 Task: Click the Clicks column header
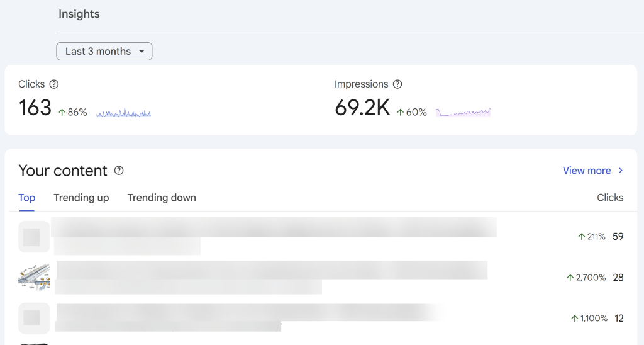(x=610, y=198)
